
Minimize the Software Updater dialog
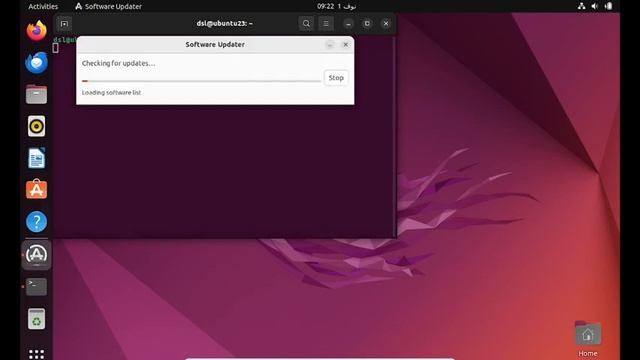330,44
